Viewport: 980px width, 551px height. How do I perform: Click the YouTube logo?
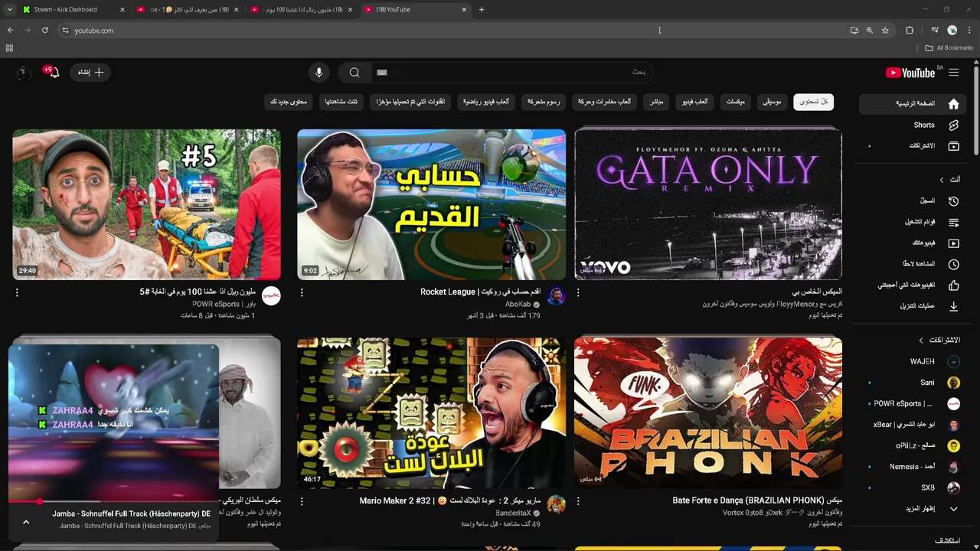910,73
